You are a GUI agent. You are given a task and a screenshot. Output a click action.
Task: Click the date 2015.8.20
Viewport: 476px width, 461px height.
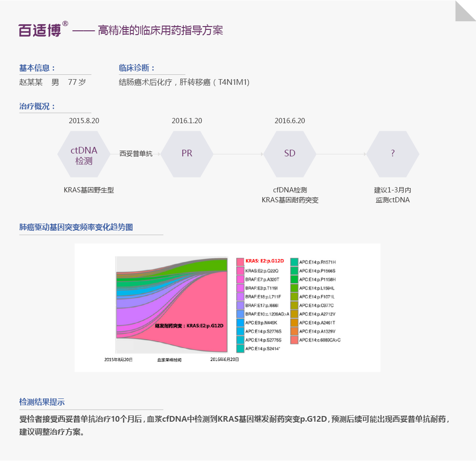coord(84,121)
